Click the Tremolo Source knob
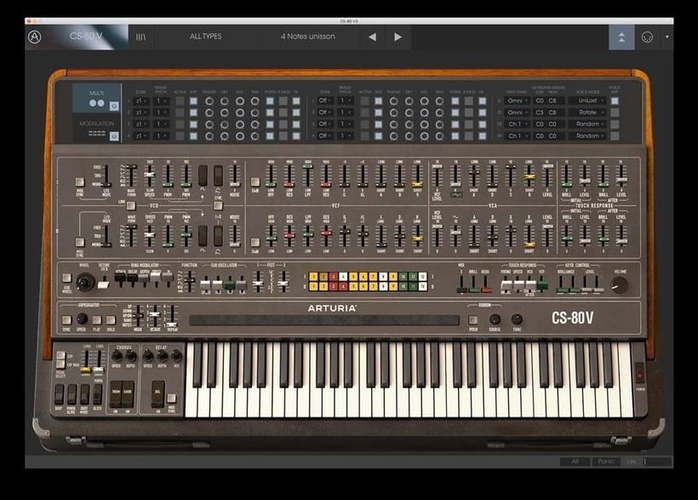 point(495,319)
